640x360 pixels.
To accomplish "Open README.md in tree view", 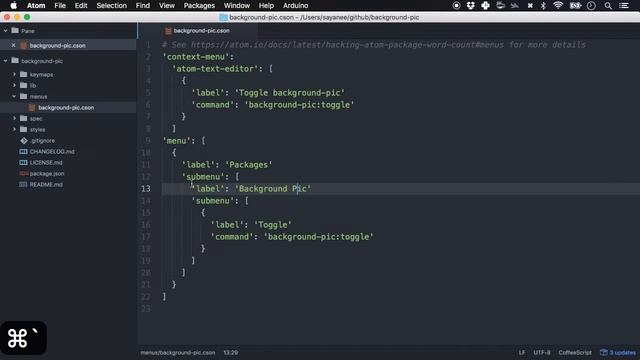I will coord(46,184).
